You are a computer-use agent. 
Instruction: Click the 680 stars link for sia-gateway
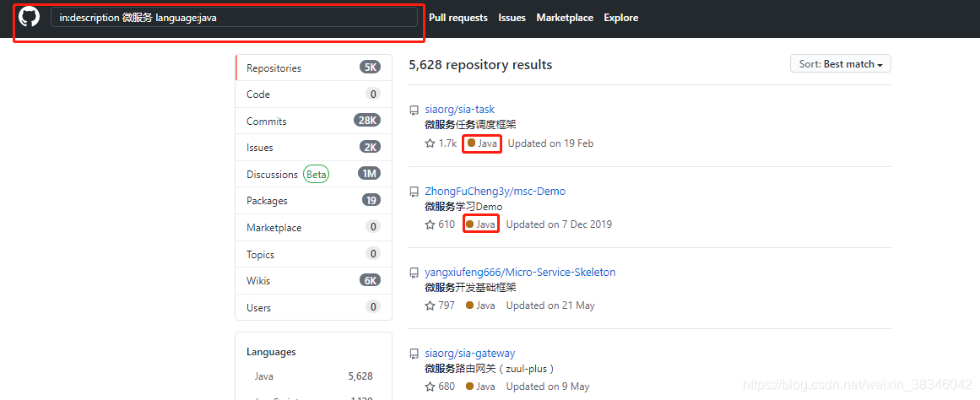(440, 386)
